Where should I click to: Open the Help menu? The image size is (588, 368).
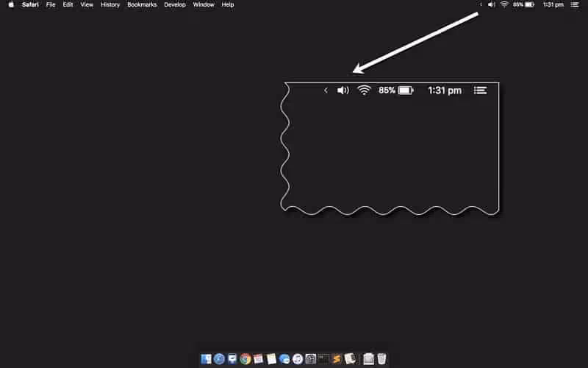click(x=228, y=4)
